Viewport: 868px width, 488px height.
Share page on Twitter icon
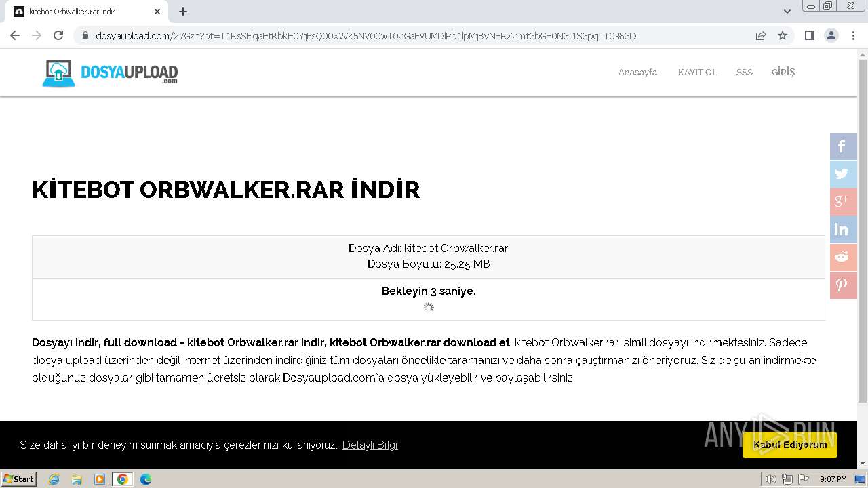pyautogui.click(x=843, y=174)
